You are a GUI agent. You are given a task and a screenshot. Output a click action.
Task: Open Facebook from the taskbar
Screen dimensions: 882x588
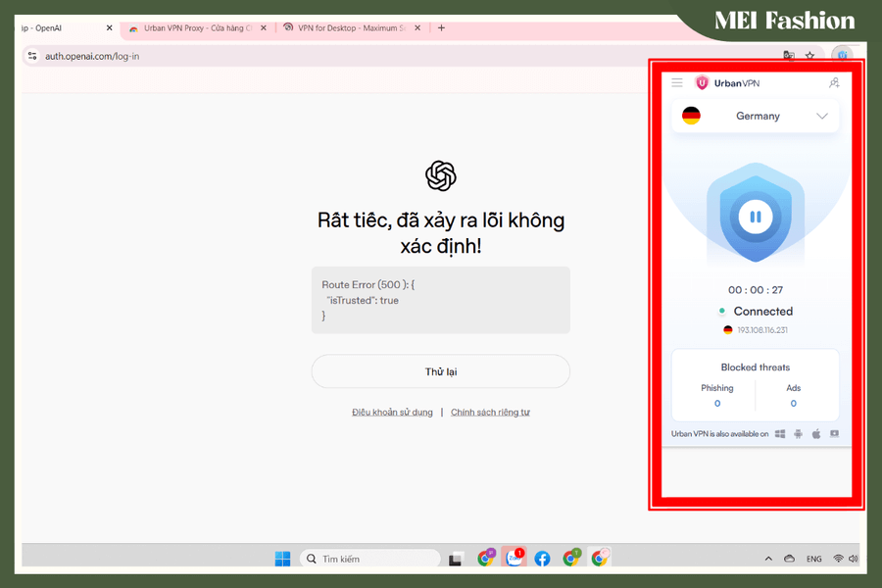542,559
